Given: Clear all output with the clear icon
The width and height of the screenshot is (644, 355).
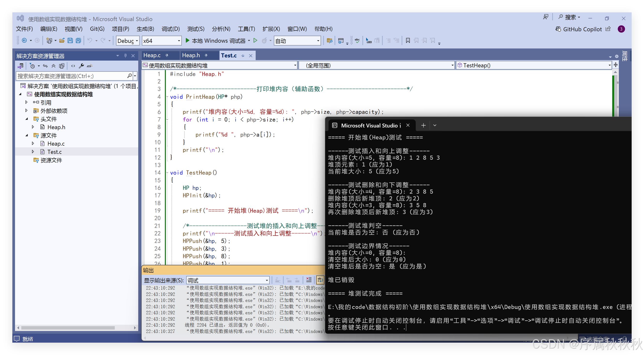Looking at the screenshot, I should tap(309, 280).
